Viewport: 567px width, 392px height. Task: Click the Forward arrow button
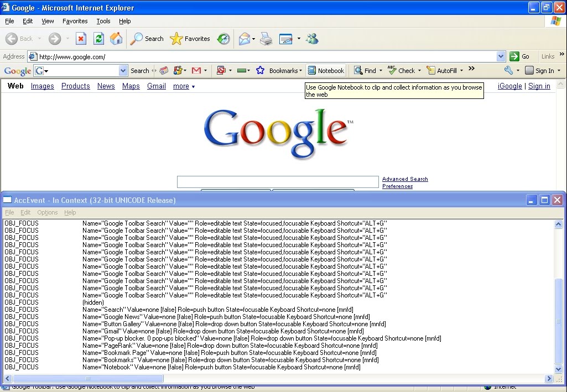[x=55, y=39]
